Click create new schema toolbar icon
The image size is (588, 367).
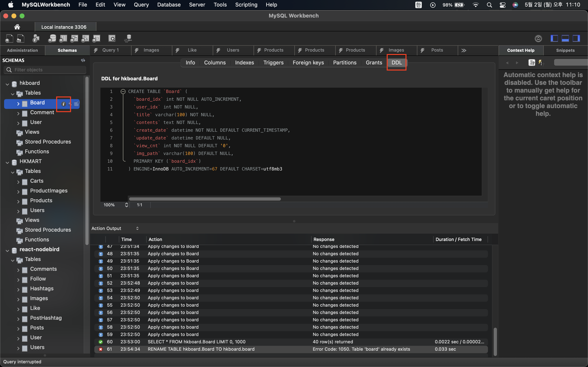52,38
